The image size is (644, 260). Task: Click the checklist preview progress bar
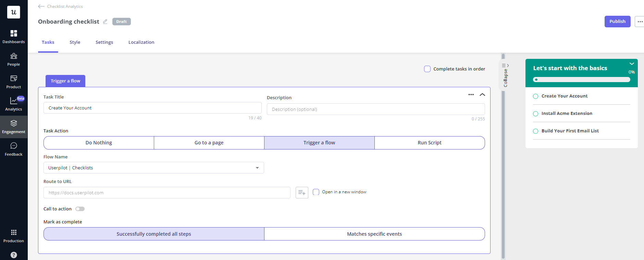coord(581,79)
